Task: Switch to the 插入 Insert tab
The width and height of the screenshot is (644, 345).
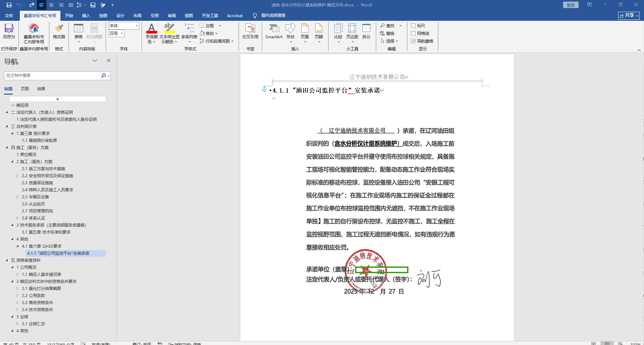Action: [x=86, y=15]
